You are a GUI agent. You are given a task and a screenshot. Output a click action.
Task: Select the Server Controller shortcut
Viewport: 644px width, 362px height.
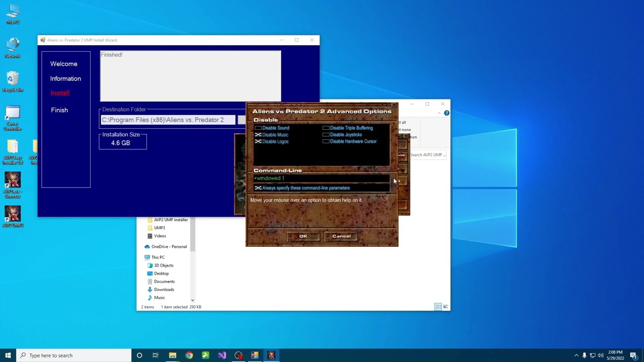[x=13, y=118]
